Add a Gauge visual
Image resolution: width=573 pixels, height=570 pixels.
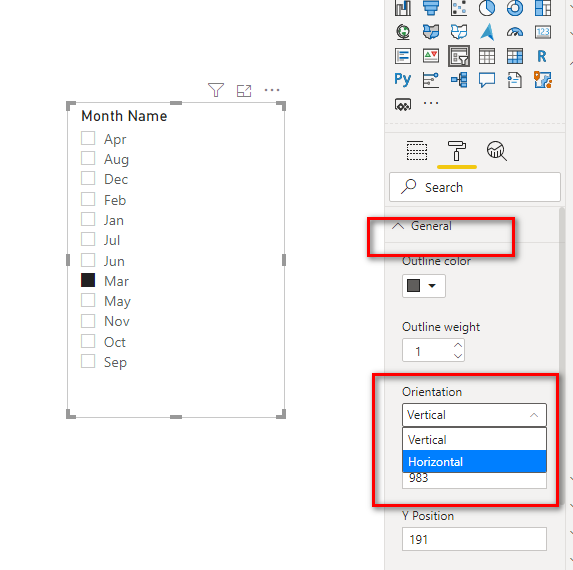coord(515,32)
